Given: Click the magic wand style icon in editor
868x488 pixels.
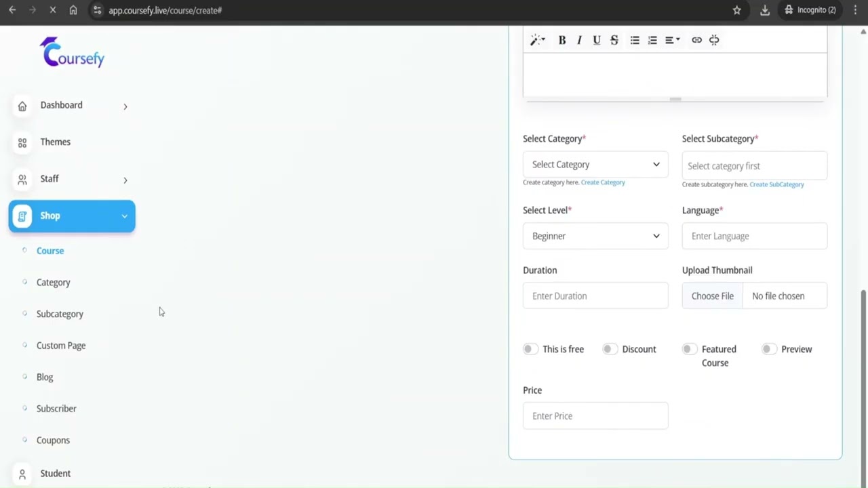Looking at the screenshot, I should click(537, 40).
